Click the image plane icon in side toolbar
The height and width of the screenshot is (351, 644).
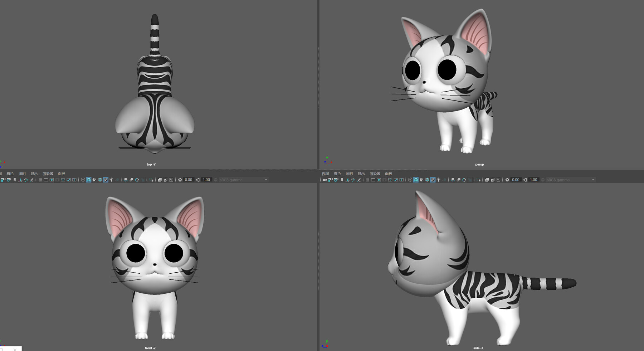tap(347, 180)
